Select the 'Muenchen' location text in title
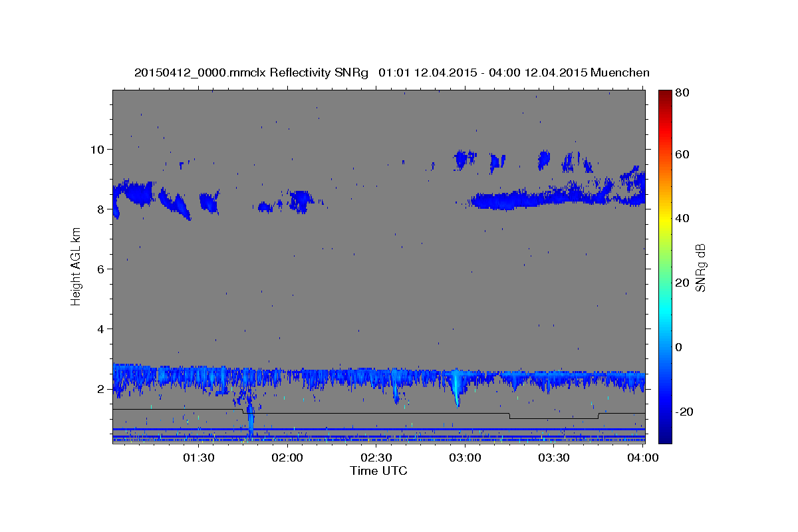The height and width of the screenshot is (532, 798). point(620,72)
